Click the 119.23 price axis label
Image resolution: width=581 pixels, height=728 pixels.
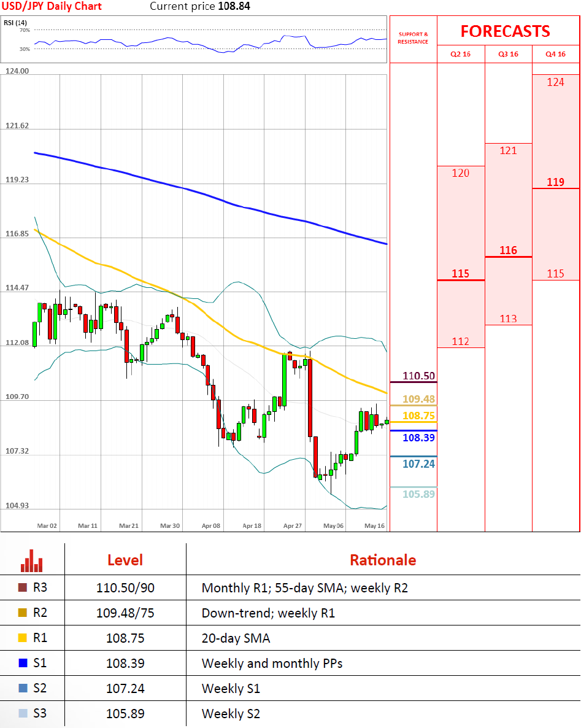coord(17,180)
